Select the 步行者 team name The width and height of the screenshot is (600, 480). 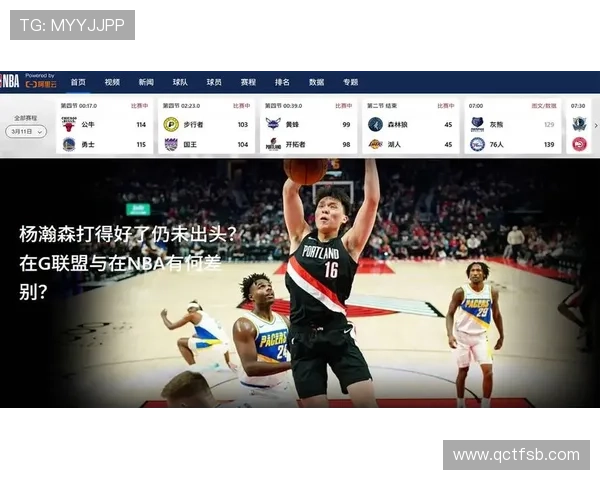193,124
